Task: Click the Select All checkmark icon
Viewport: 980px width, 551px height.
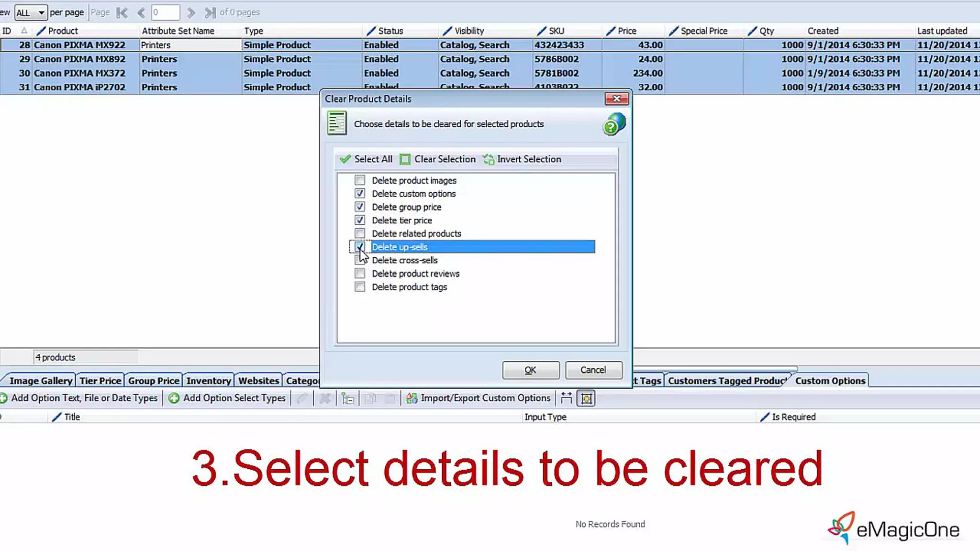Action: pos(345,159)
